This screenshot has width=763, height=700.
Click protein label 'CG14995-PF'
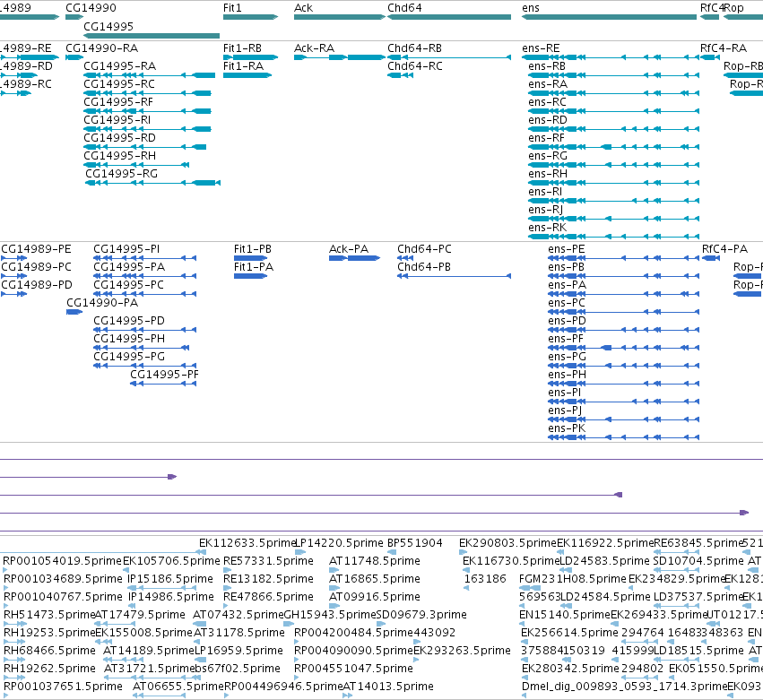(164, 375)
